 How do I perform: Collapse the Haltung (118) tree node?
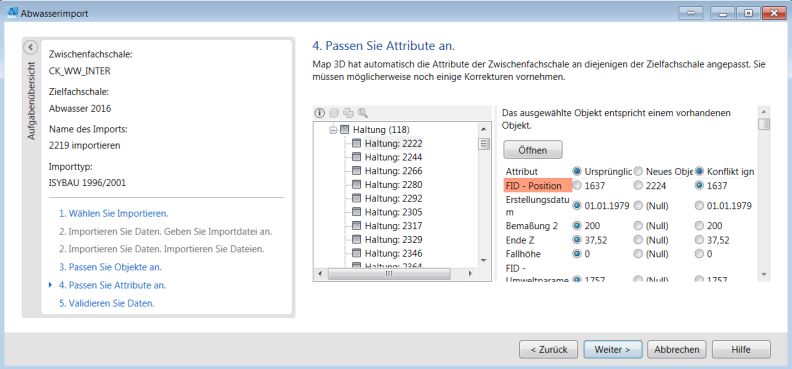click(333, 130)
